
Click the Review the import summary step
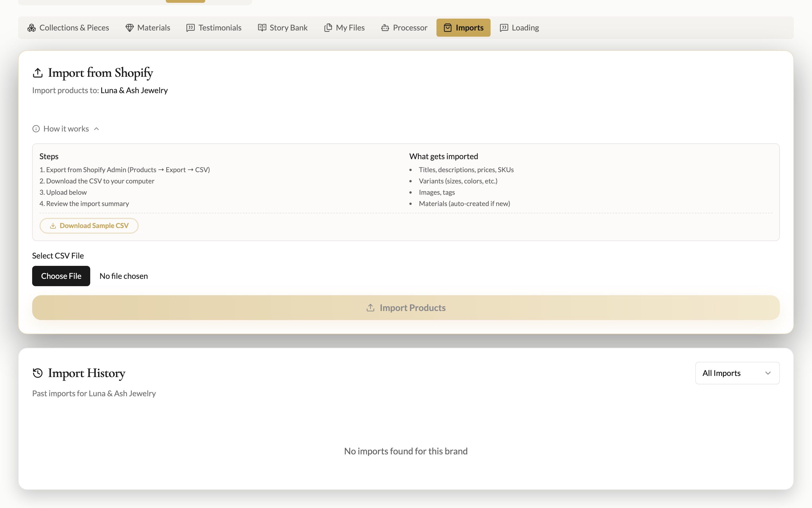pyautogui.click(x=84, y=203)
